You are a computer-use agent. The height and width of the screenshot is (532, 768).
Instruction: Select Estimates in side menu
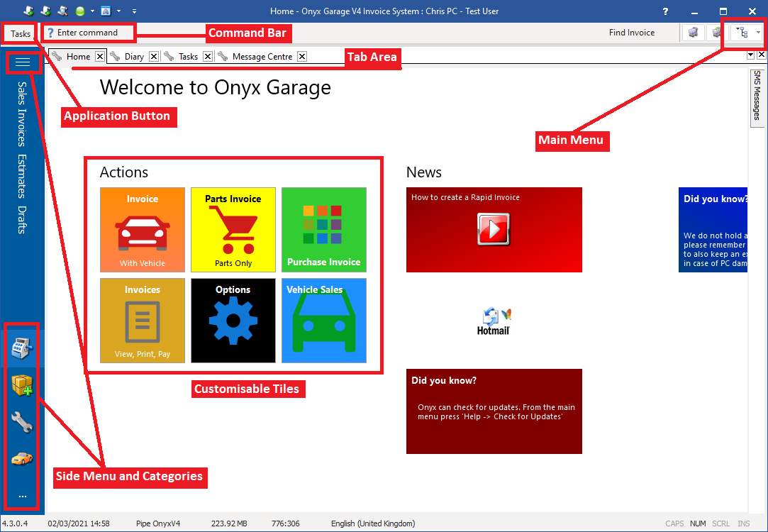21,176
